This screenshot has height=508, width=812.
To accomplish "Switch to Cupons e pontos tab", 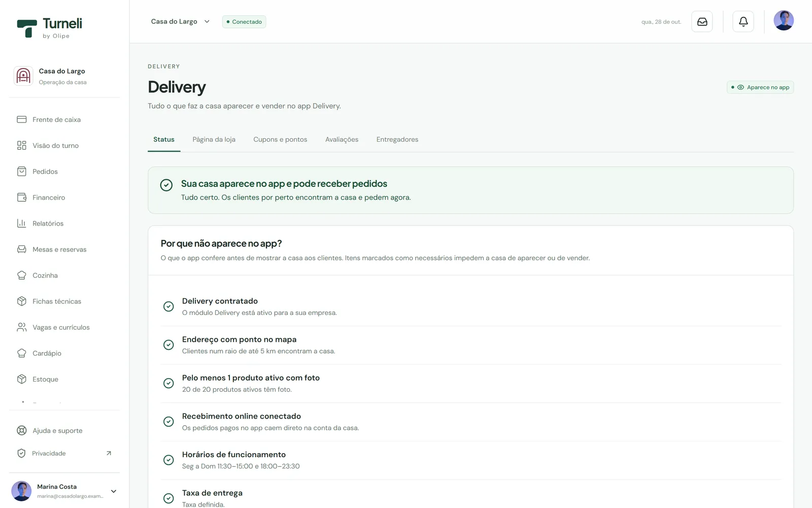I will 280,139.
